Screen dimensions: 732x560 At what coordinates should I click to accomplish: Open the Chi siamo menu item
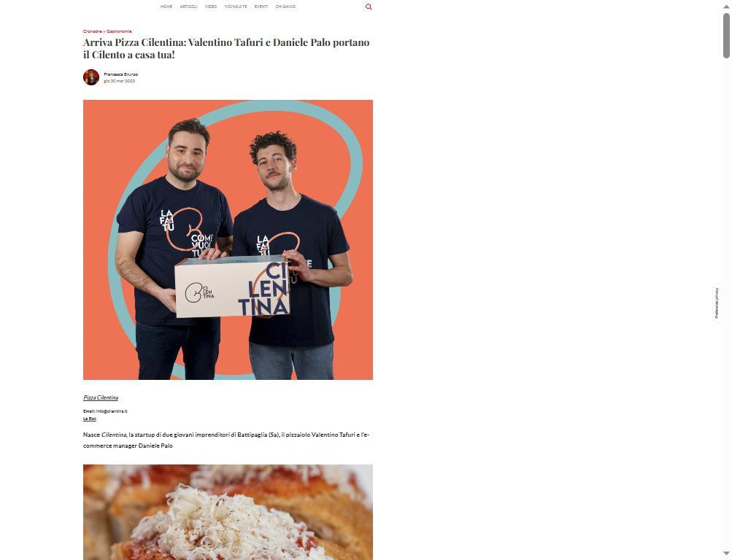pyautogui.click(x=285, y=7)
